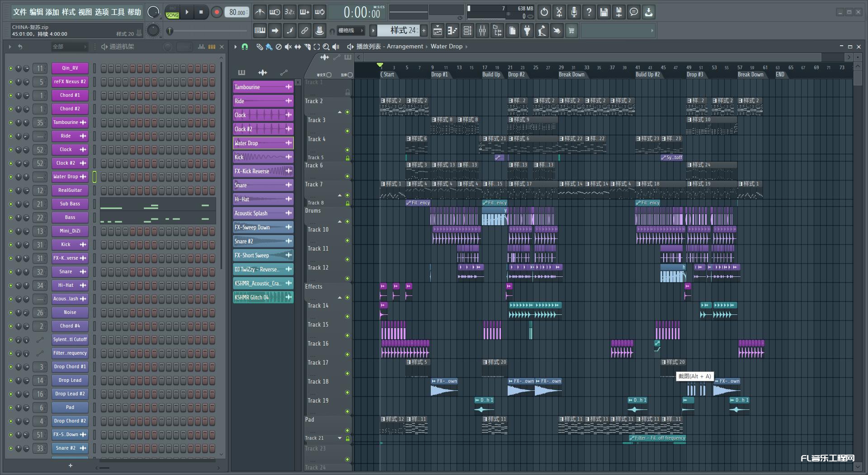Enable wait for input before playing

[x=274, y=12]
